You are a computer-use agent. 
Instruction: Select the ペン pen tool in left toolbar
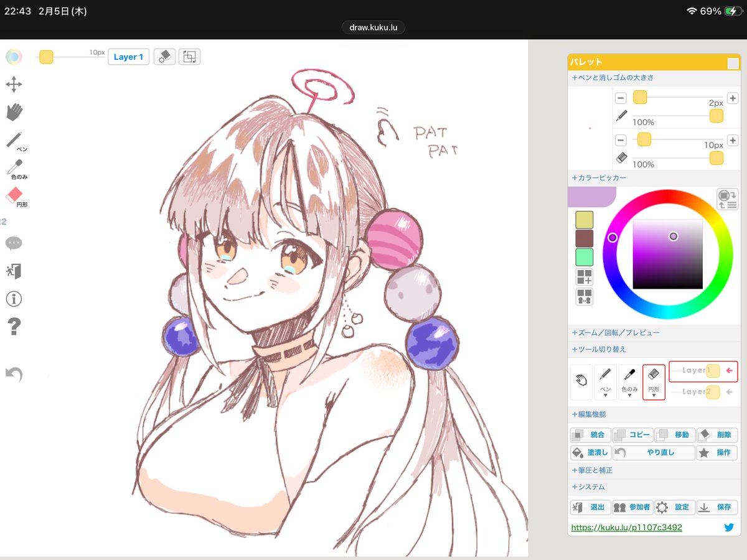point(16,141)
